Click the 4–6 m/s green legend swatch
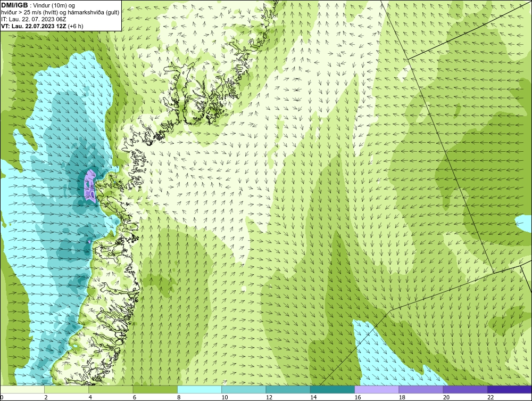Screen dimensions: 532x401 (x=111, y=389)
